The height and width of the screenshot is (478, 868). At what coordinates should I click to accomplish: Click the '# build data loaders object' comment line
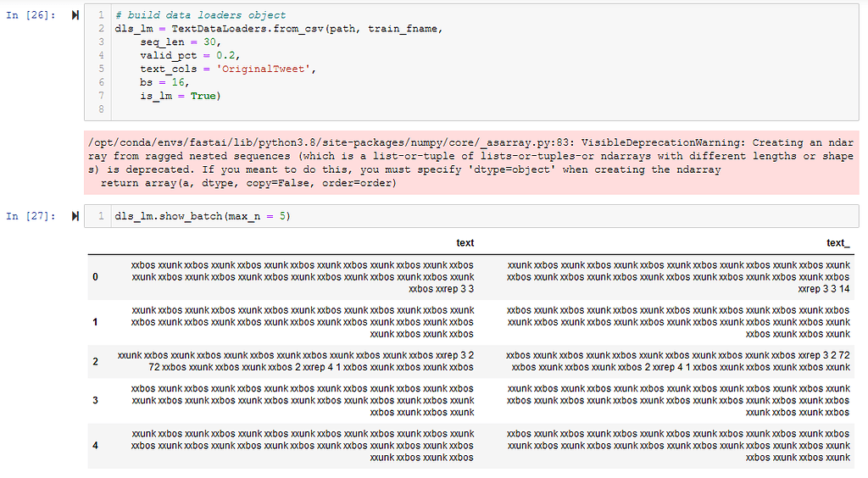[x=200, y=15]
